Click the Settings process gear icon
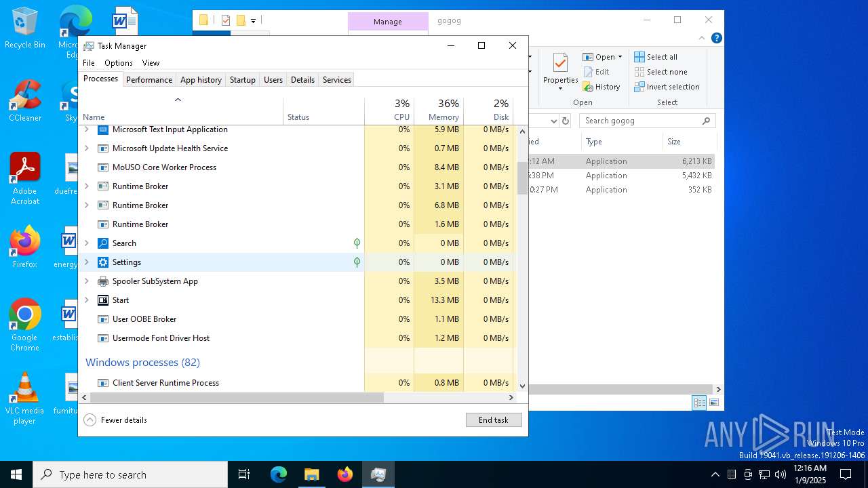 click(103, 262)
